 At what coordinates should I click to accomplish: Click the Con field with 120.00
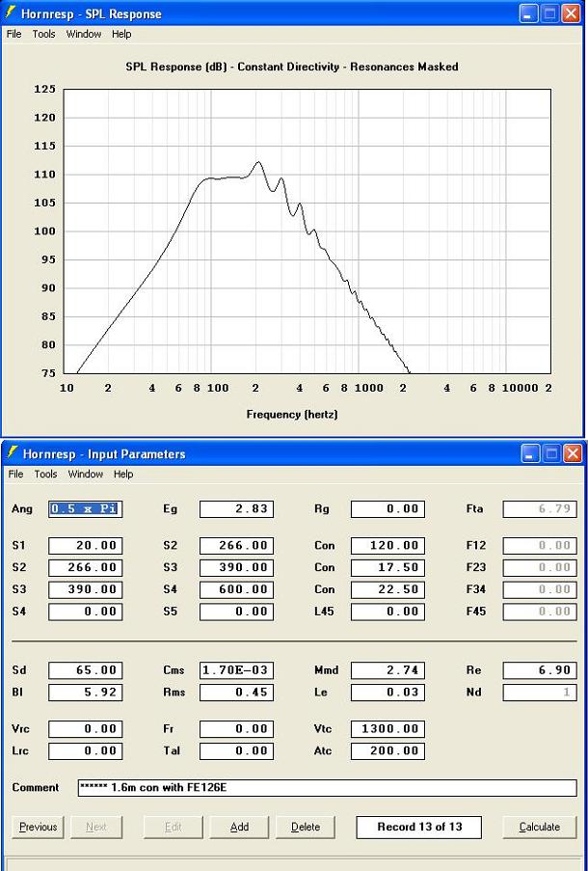point(388,546)
